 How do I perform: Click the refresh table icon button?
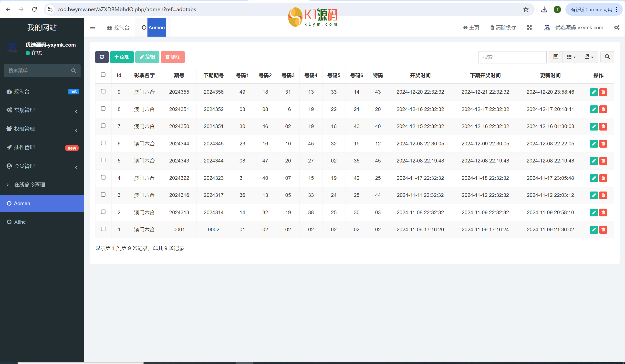coord(102,57)
